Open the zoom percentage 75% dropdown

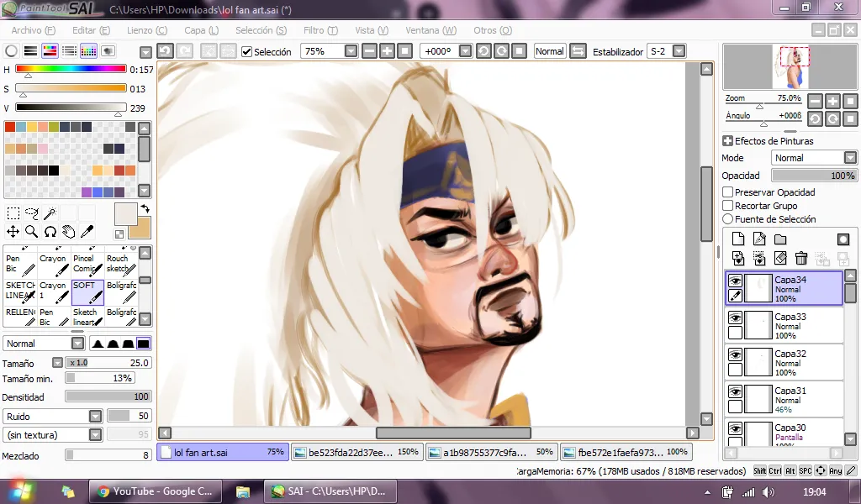[x=351, y=51]
